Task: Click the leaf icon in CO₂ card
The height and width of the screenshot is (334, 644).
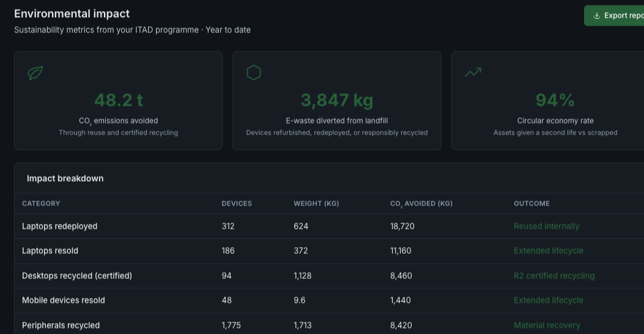Action: (x=35, y=73)
